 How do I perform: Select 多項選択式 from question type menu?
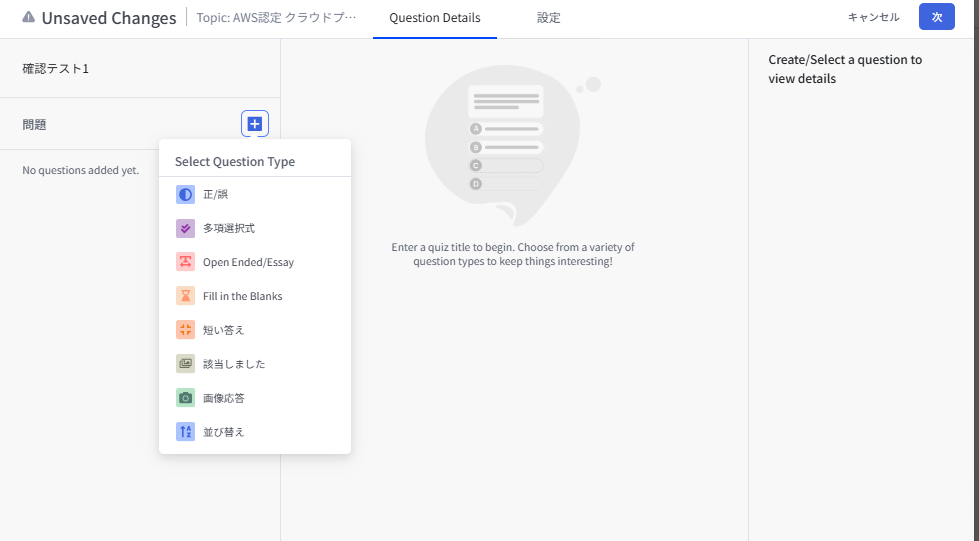pyautogui.click(x=229, y=228)
